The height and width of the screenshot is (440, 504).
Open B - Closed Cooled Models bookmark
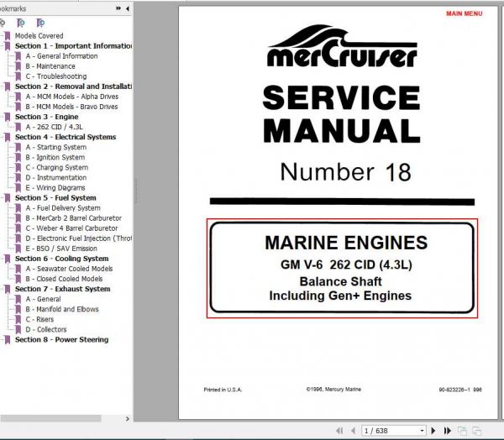64,279
